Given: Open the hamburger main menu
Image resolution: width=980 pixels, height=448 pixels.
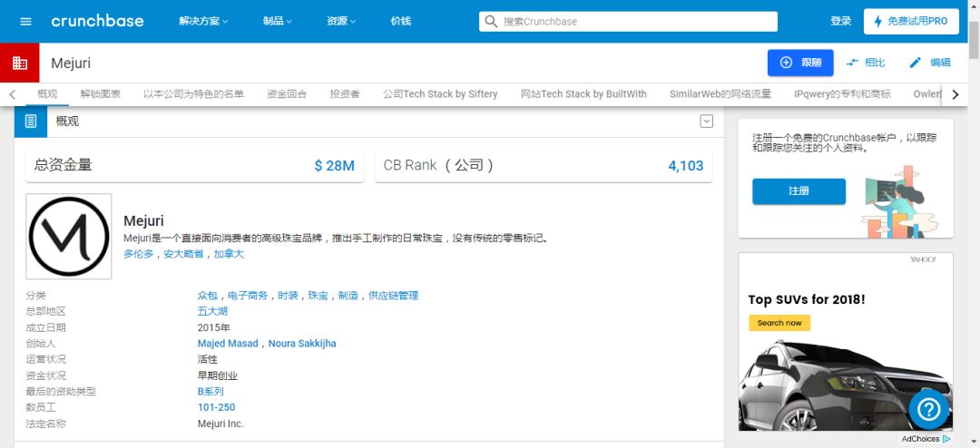Looking at the screenshot, I should click(25, 21).
